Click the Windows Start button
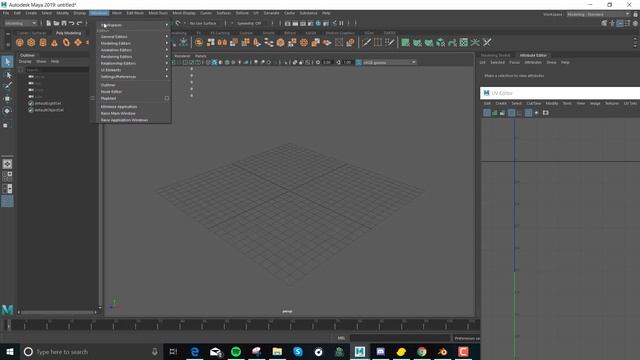Image resolution: width=640 pixels, height=360 pixels. 10,351
